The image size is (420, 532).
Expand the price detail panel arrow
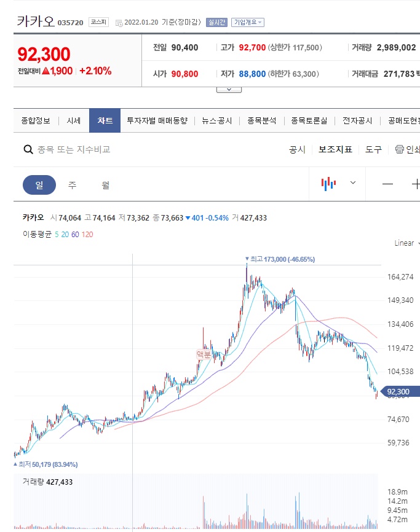(x=229, y=90)
